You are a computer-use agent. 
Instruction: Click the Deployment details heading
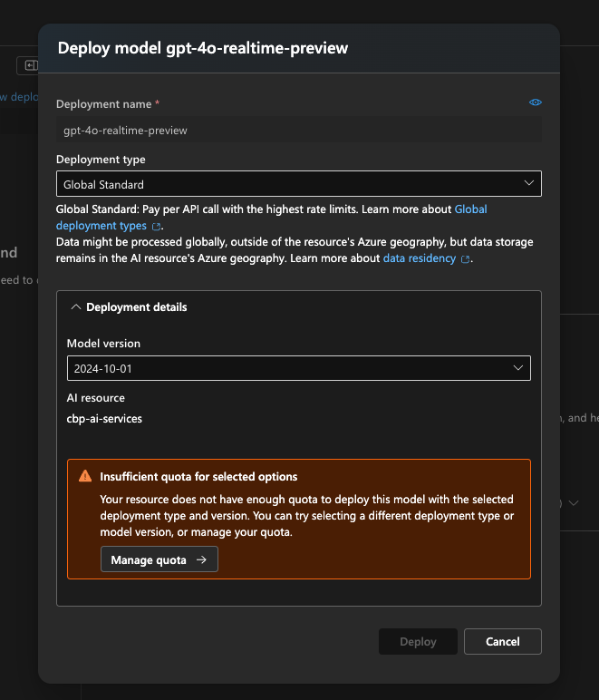pyautogui.click(x=137, y=307)
